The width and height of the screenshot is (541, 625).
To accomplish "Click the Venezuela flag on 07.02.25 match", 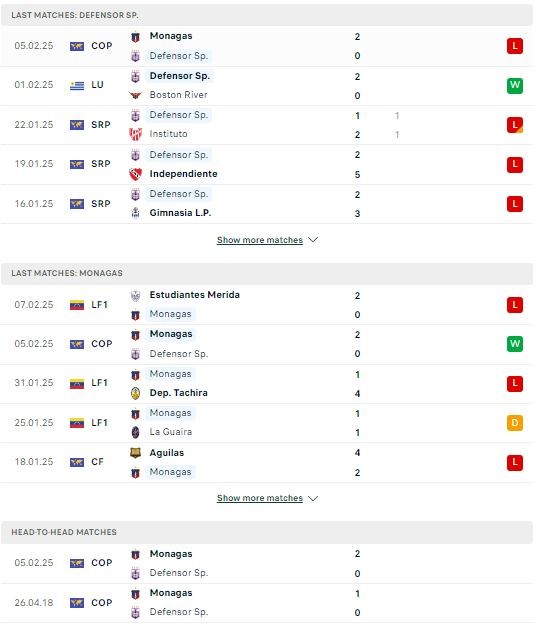I will click(x=77, y=305).
